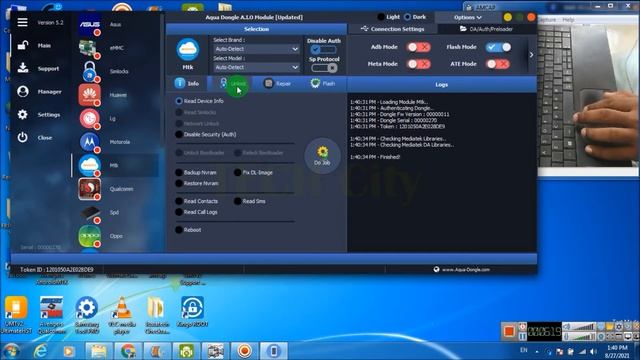This screenshot has height=360, width=640.
Task: Select Read Contacts option
Action: tap(197, 201)
